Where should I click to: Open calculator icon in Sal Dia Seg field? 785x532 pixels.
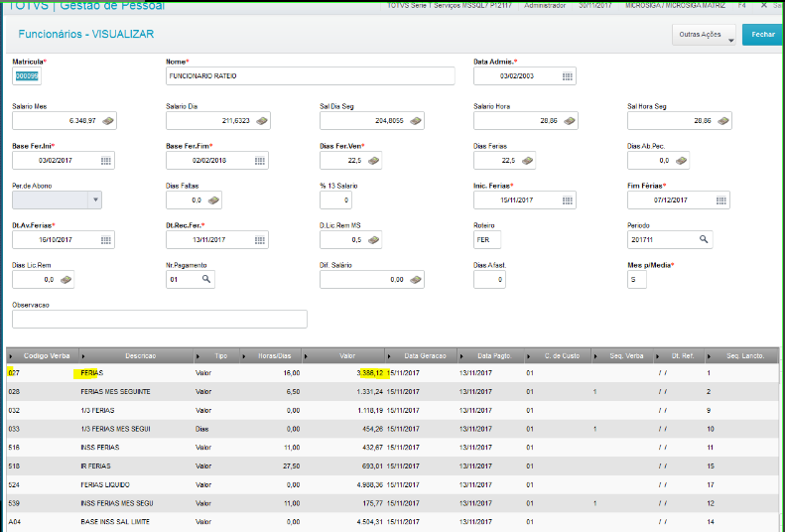415,121
